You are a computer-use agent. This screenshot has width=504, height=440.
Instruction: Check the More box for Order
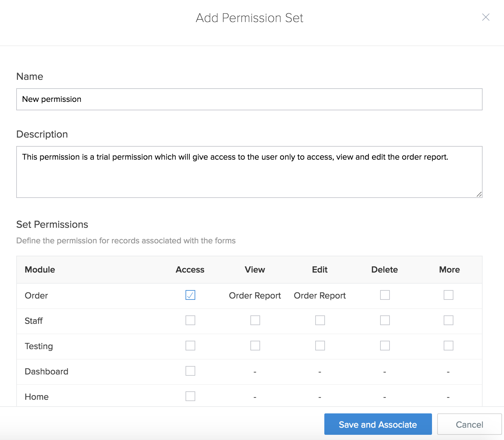449,295
